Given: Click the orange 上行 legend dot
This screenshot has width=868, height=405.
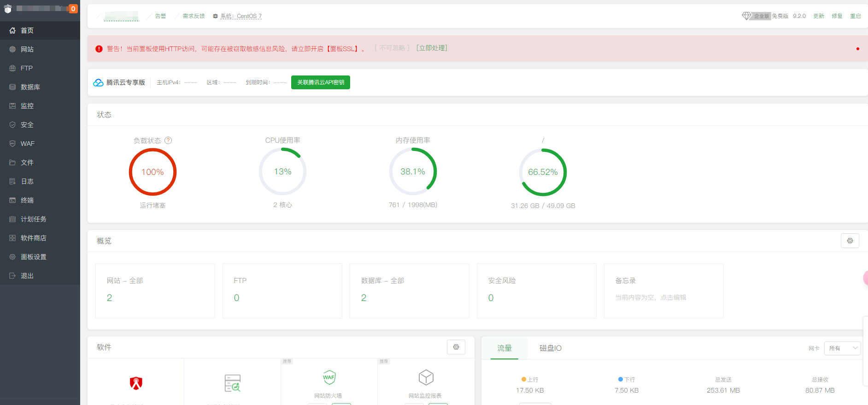Looking at the screenshot, I should (x=524, y=380).
